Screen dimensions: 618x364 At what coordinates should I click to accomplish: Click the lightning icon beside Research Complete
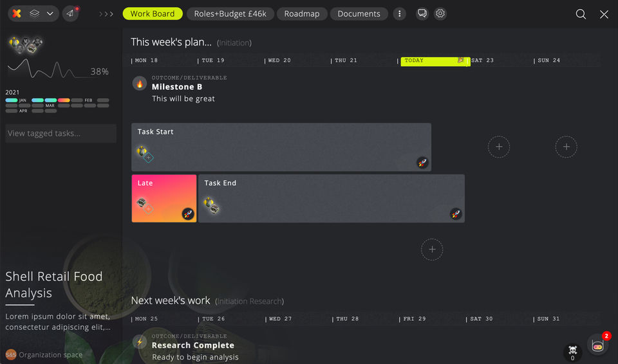[x=139, y=341]
